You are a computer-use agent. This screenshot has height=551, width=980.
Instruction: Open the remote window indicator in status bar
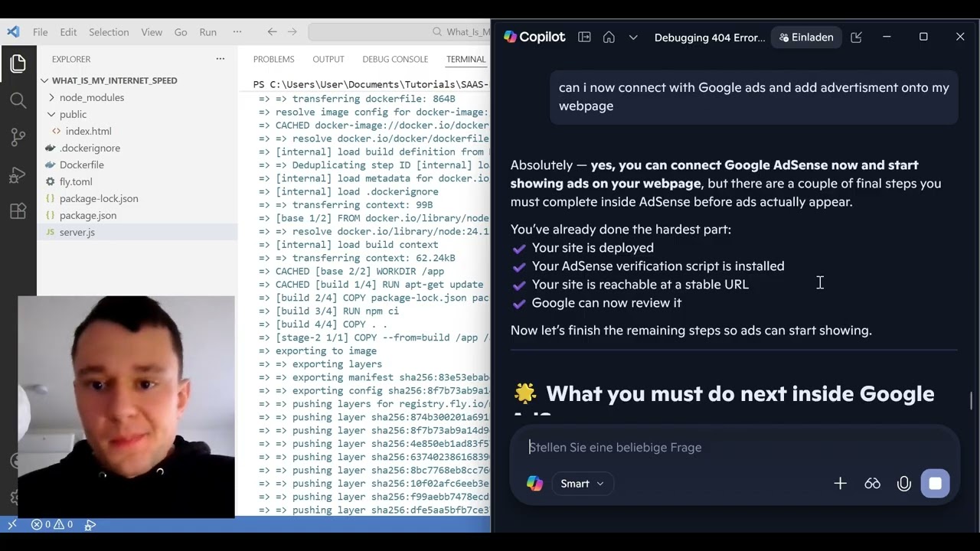[x=12, y=525]
